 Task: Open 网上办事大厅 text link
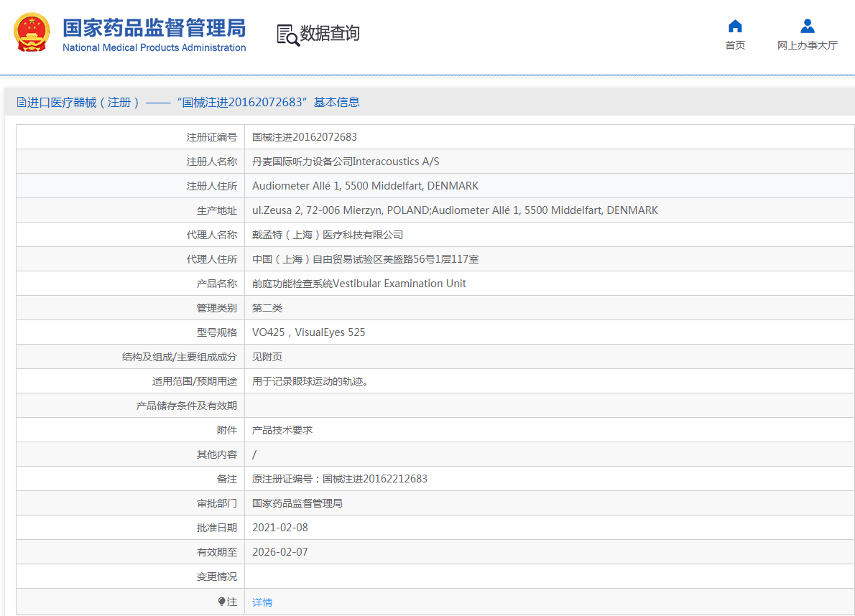[807, 45]
